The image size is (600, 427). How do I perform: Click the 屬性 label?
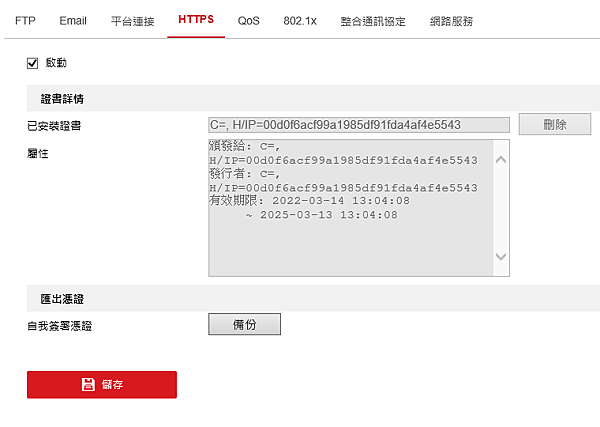coord(38,153)
